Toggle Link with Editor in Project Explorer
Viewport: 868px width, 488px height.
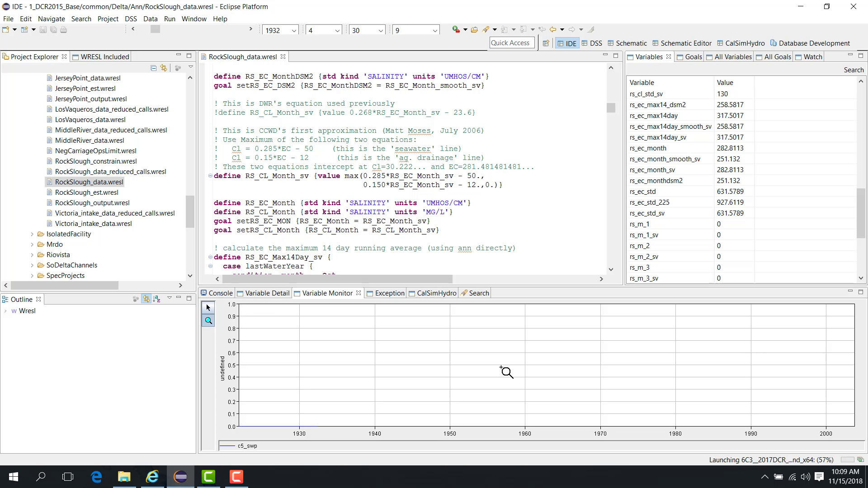[164, 68]
